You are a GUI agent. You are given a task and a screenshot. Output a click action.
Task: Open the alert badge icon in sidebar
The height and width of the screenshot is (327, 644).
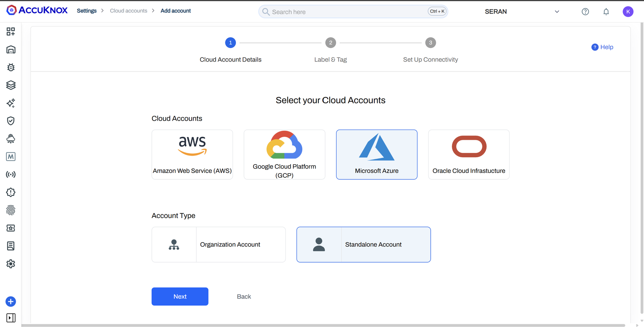11,192
